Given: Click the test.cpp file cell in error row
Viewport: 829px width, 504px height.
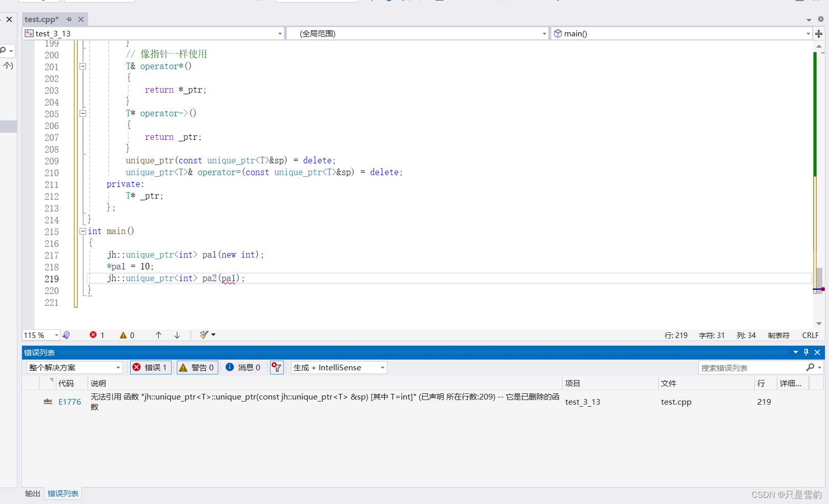Looking at the screenshot, I should 676,402.
